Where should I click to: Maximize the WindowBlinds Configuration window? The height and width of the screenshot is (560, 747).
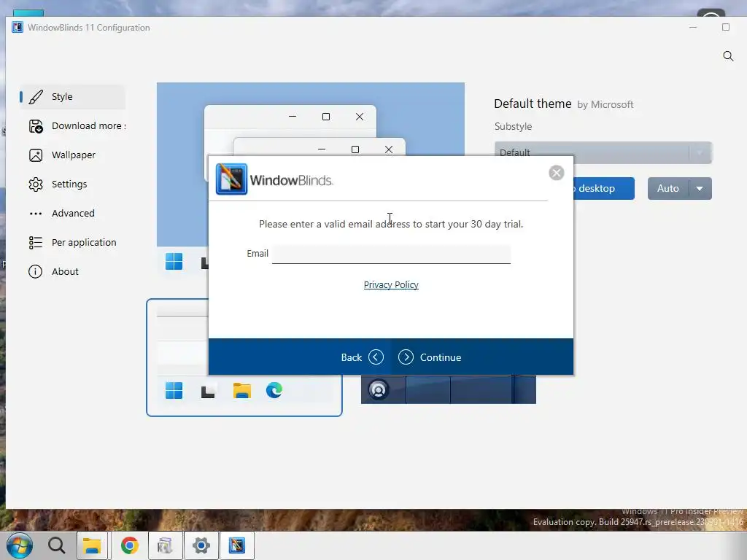coord(726,28)
